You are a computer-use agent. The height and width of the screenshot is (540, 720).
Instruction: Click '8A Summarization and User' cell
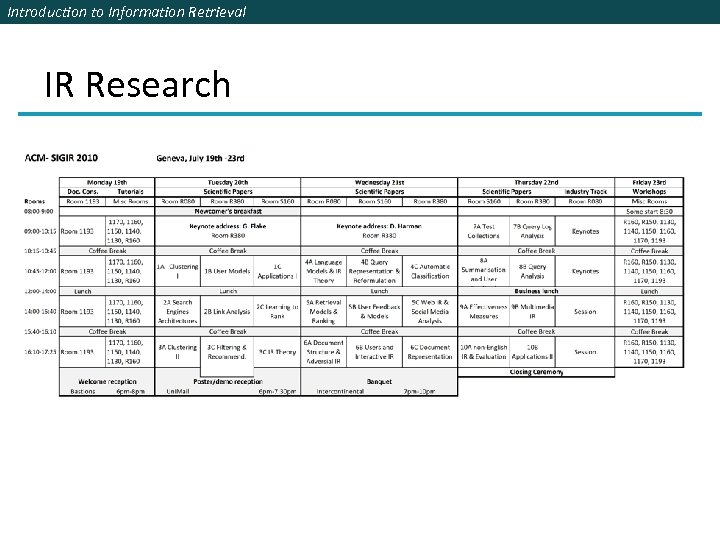(483, 270)
